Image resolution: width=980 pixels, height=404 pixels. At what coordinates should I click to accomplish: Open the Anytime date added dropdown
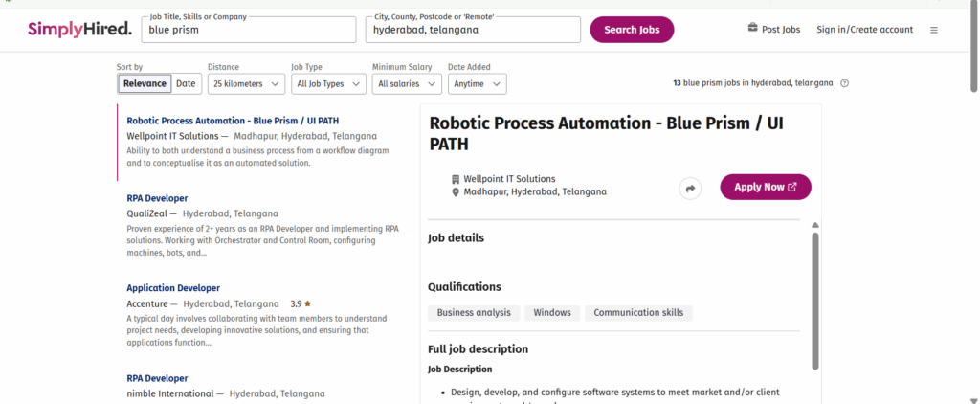[478, 84]
